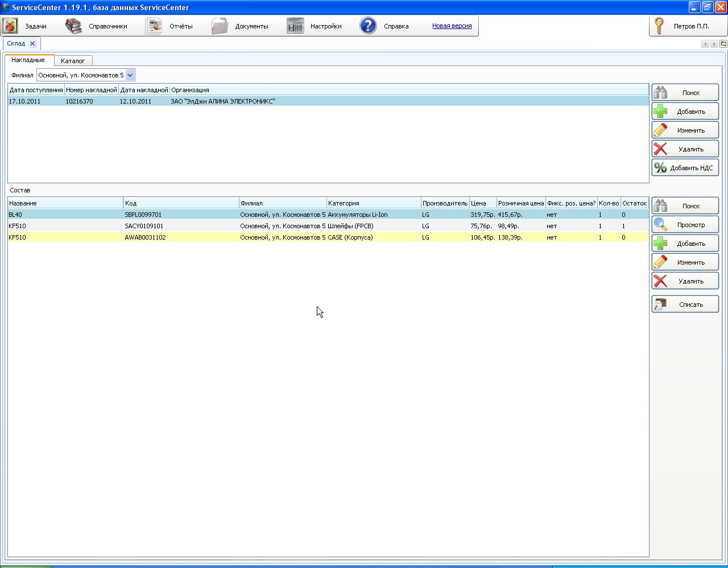728x568 pixels.
Task: Sort by Код column header
Action: [181, 203]
